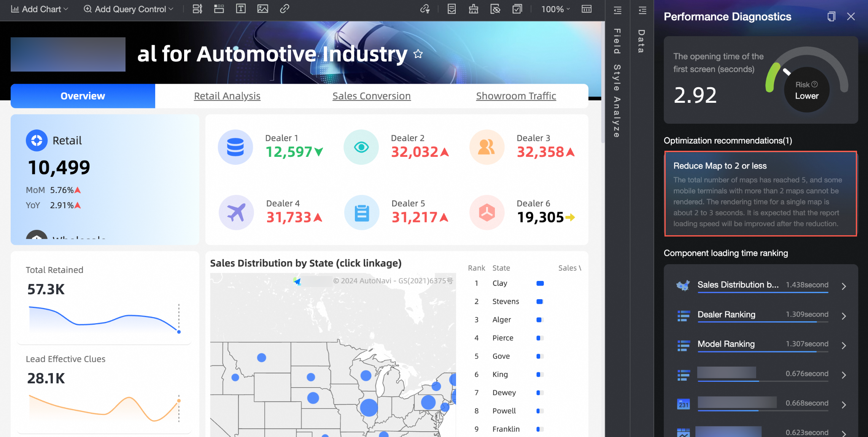Click the Risk help question mark

pyautogui.click(x=814, y=84)
